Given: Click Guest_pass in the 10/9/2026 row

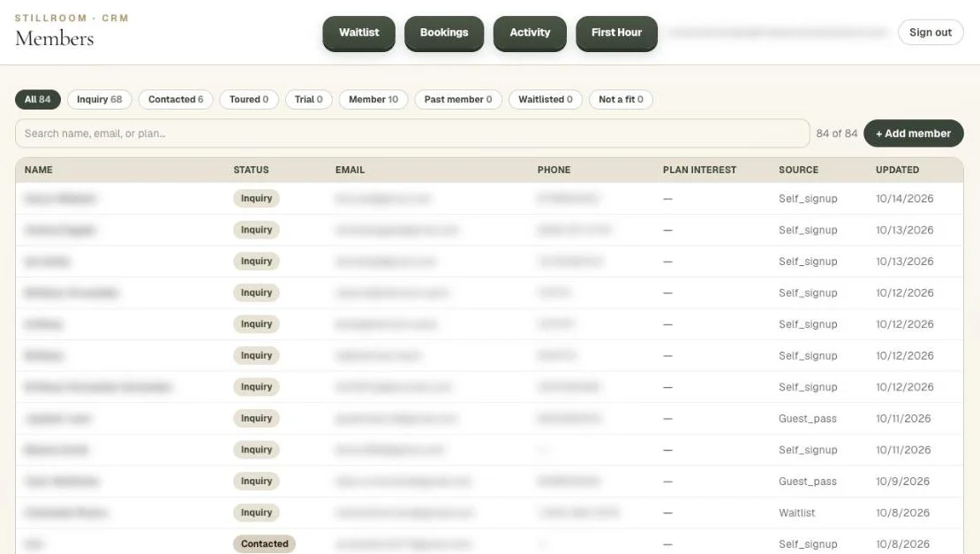Looking at the screenshot, I should tap(808, 482).
